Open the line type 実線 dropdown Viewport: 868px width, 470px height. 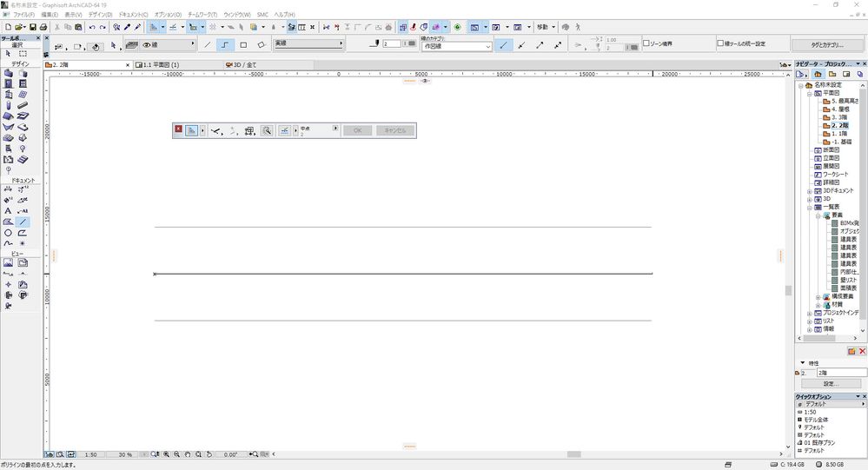click(308, 43)
